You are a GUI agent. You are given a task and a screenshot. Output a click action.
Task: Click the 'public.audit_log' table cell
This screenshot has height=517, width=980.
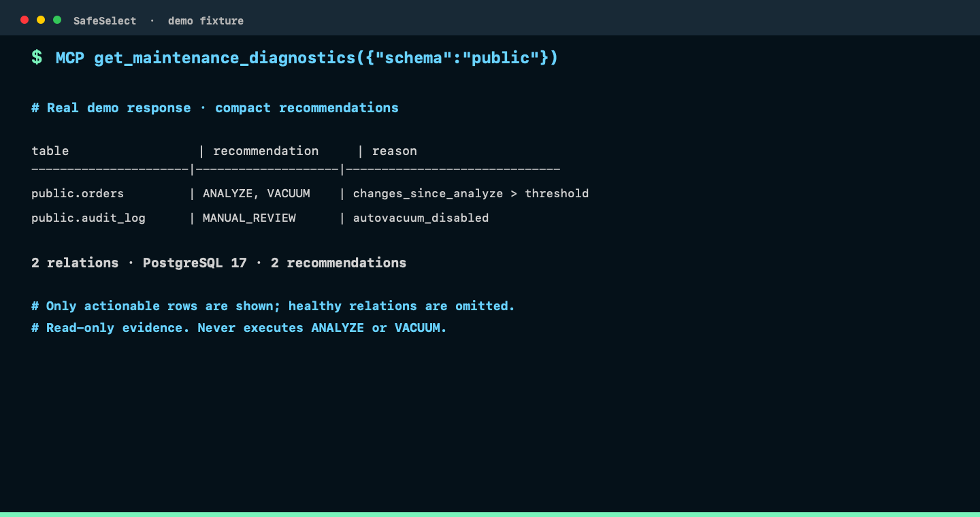point(88,218)
